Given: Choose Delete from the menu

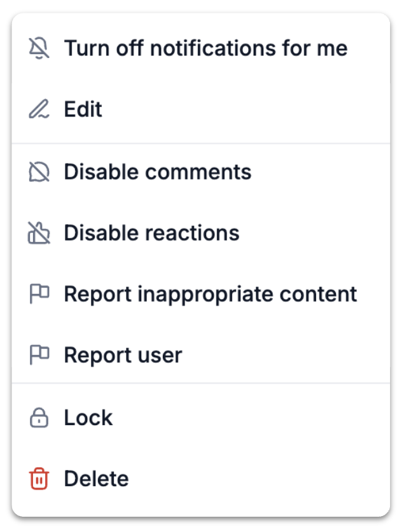Looking at the screenshot, I should 201,479.
